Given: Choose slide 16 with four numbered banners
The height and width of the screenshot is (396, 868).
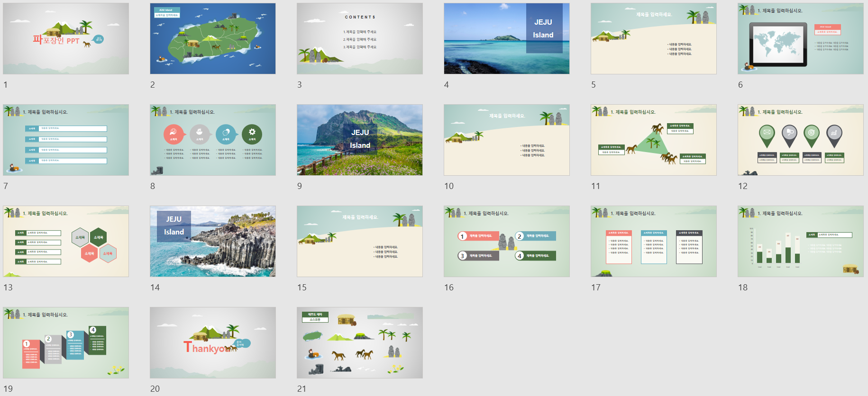Looking at the screenshot, I should pos(507,241).
